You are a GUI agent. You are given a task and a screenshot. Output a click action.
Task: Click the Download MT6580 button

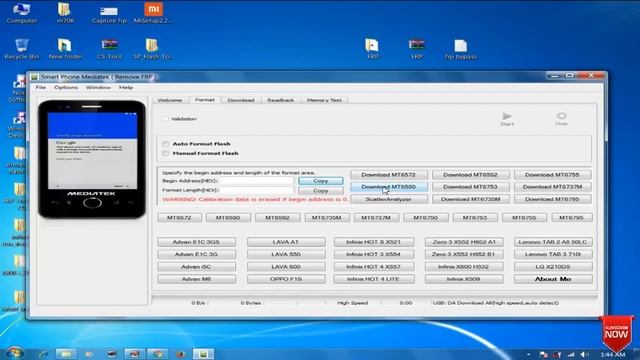[x=389, y=187]
